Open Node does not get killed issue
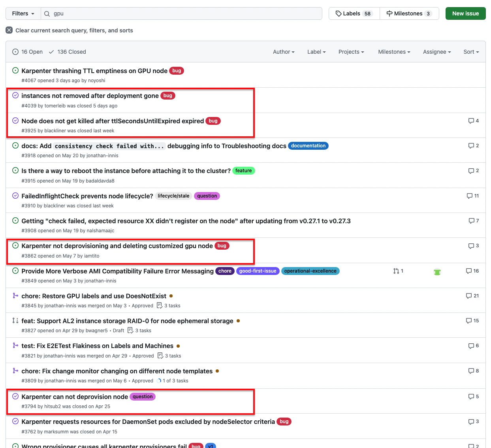The height and width of the screenshot is (448, 491). coord(113,121)
